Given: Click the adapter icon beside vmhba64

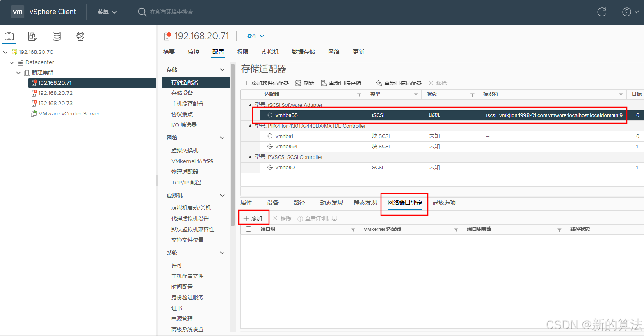Looking at the screenshot, I should [270, 146].
